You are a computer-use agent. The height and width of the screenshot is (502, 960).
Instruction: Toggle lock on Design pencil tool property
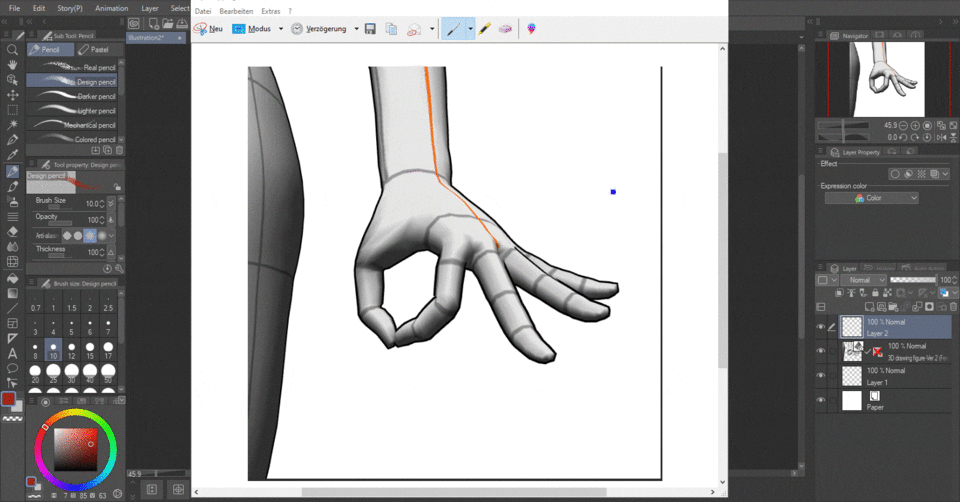(117, 187)
